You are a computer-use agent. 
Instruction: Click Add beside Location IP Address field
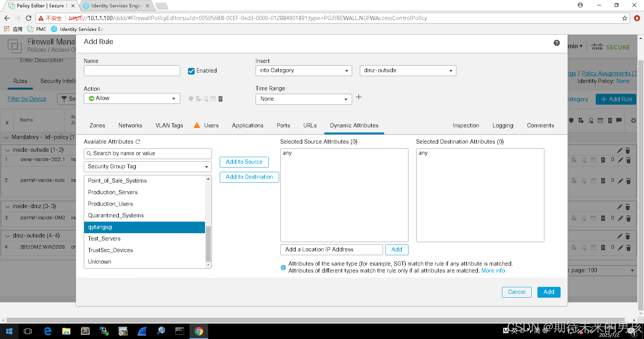(x=397, y=249)
